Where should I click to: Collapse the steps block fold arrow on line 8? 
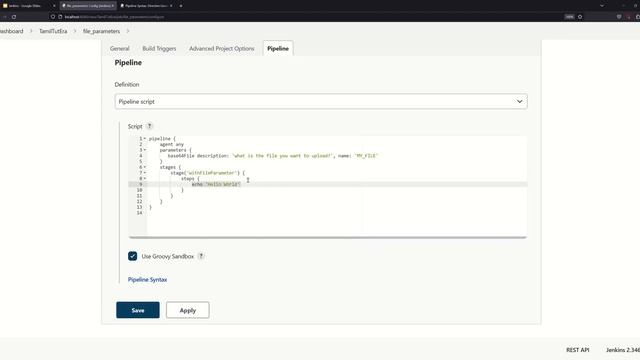point(144,179)
